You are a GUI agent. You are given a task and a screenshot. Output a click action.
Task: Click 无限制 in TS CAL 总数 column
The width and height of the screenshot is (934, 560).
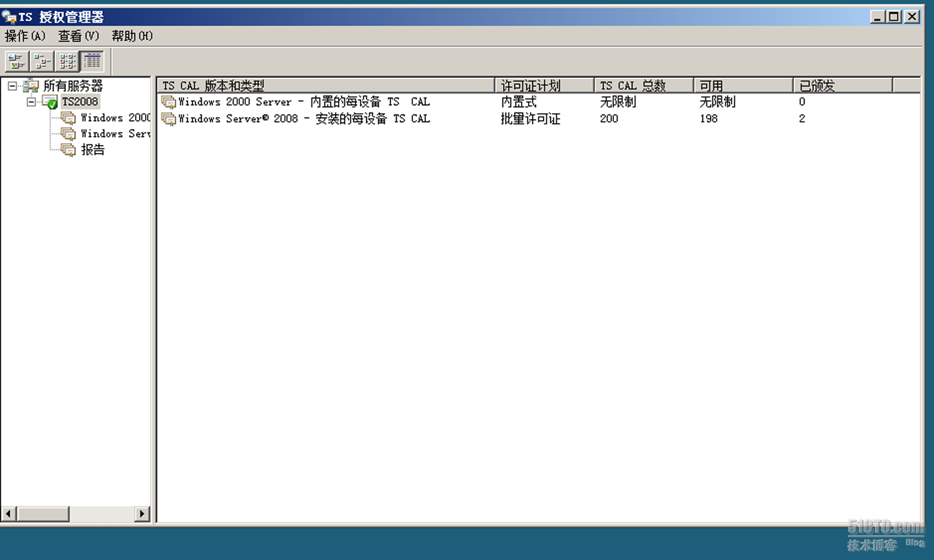coord(618,102)
